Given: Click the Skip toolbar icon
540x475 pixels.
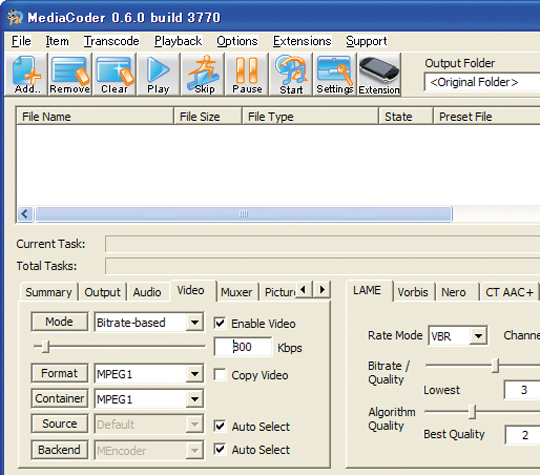Looking at the screenshot, I should 203,74.
